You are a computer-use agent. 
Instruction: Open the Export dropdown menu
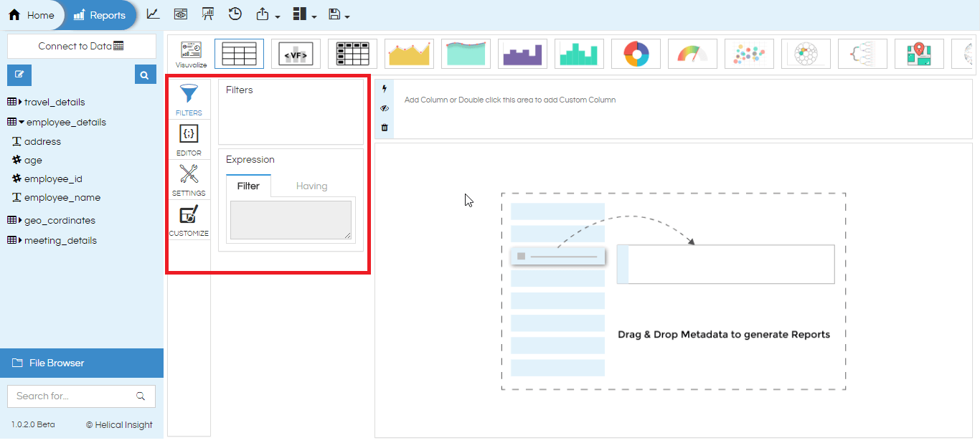268,14
